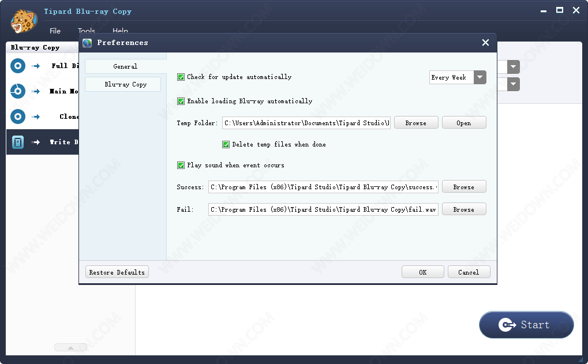
Task: Click the Preferences dialog globe icon
Action: click(87, 43)
